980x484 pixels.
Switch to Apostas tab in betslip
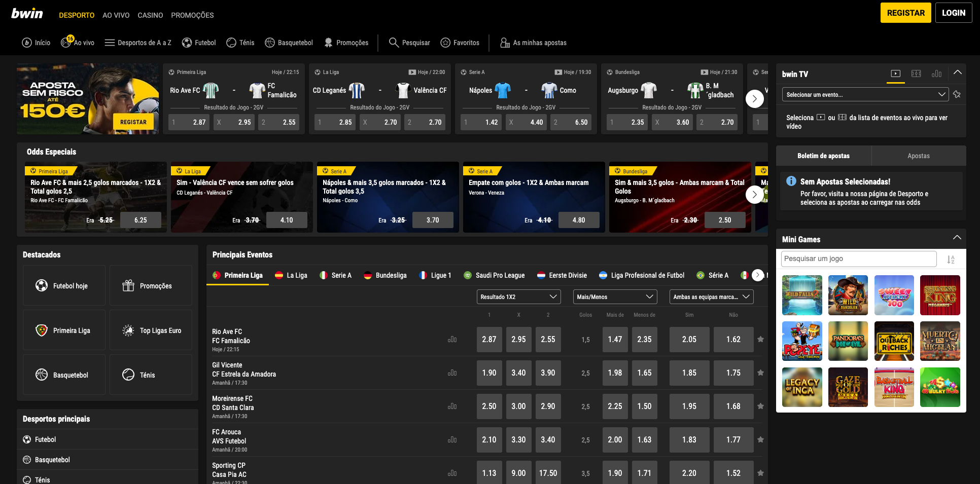pyautogui.click(x=919, y=156)
